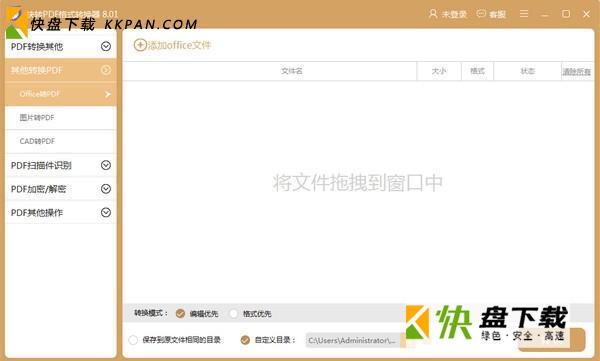Select the 图片转PDF sidebar item
The image size is (600, 361).
[60, 118]
